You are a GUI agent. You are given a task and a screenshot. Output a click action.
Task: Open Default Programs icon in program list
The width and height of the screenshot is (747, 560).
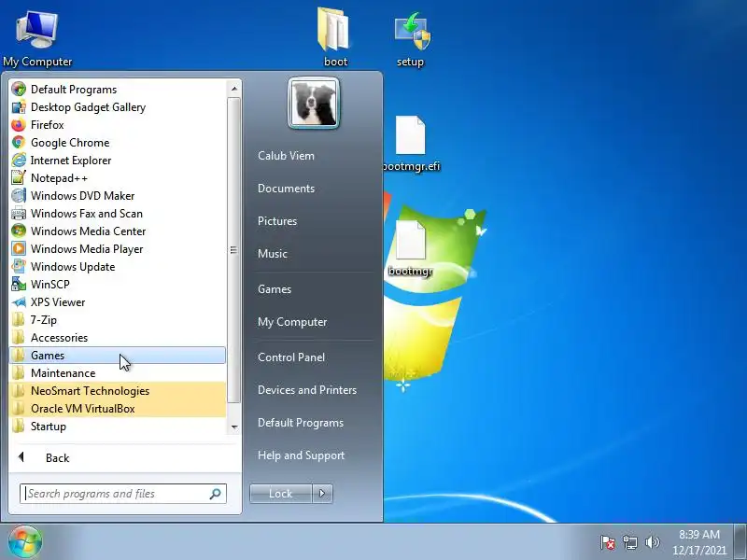[x=19, y=89]
